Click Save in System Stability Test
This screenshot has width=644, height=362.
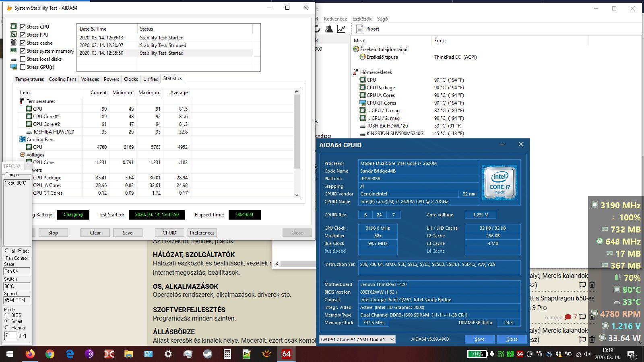128,232
